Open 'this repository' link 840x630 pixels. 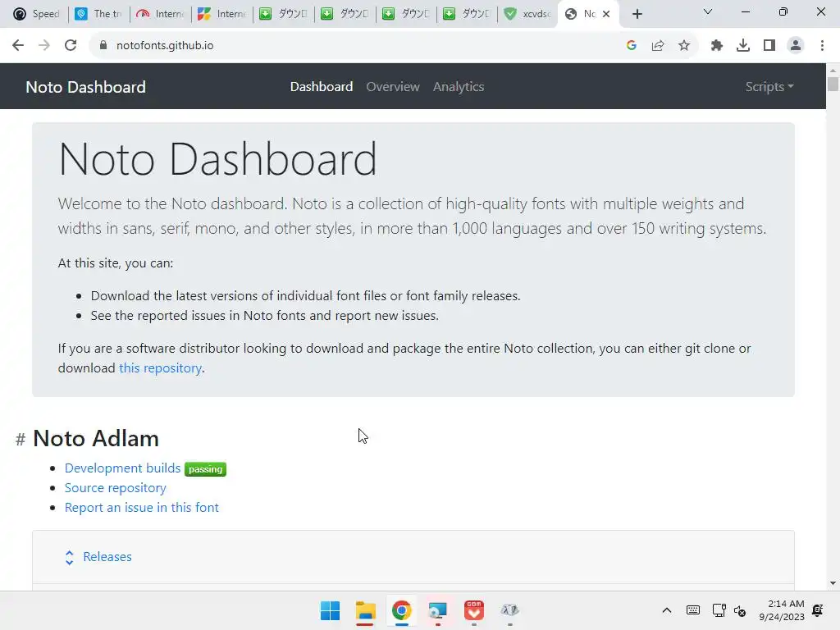pyautogui.click(x=160, y=368)
